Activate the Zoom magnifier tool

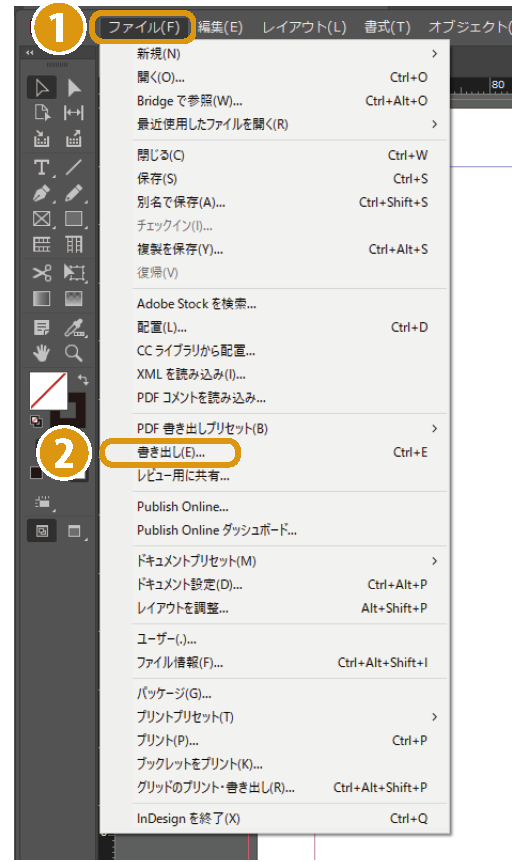[74, 353]
